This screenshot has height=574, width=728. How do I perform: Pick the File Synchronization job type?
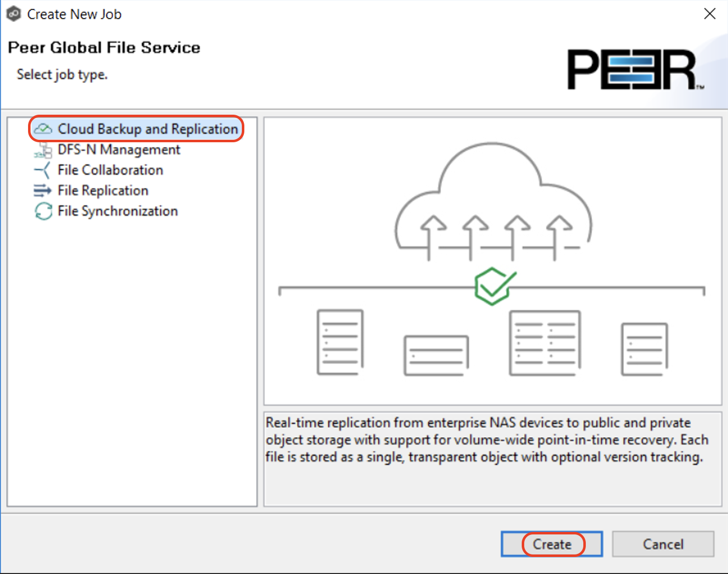pyautogui.click(x=118, y=211)
